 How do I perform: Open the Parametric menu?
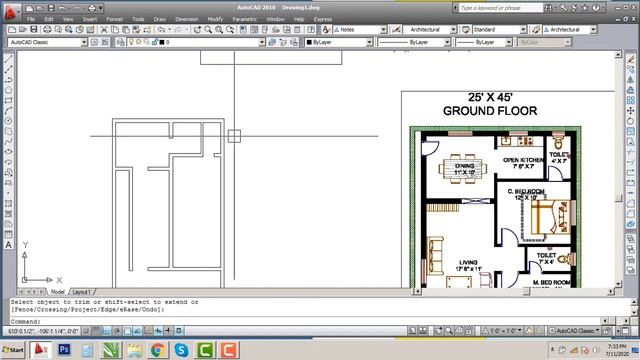click(244, 19)
